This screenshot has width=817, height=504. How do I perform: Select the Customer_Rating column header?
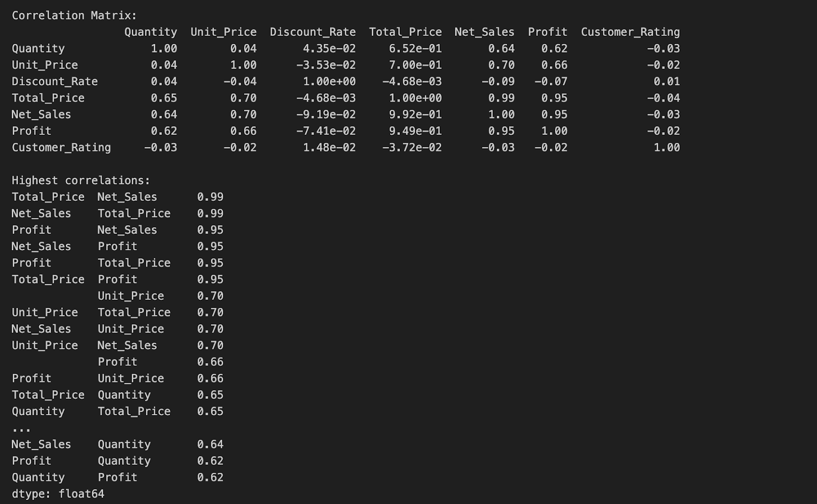tap(630, 32)
